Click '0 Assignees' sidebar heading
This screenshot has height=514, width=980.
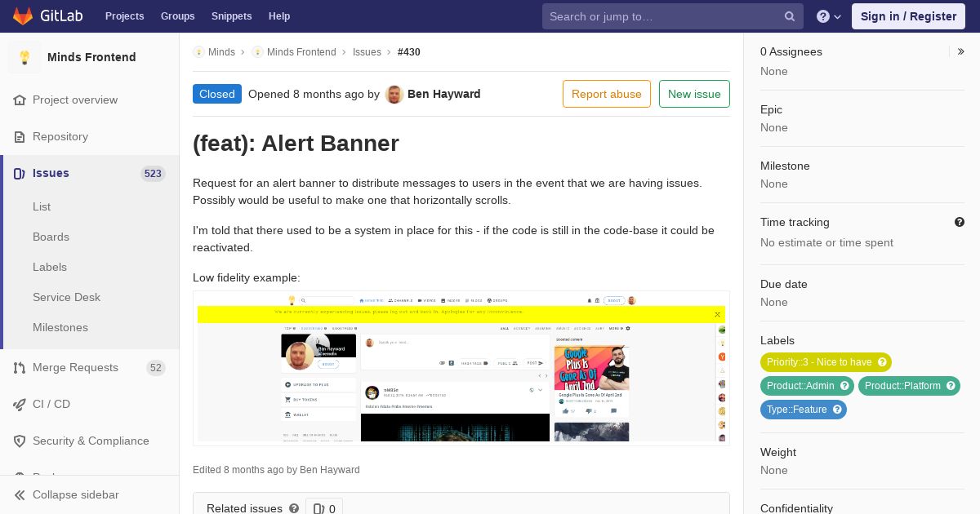[791, 51]
